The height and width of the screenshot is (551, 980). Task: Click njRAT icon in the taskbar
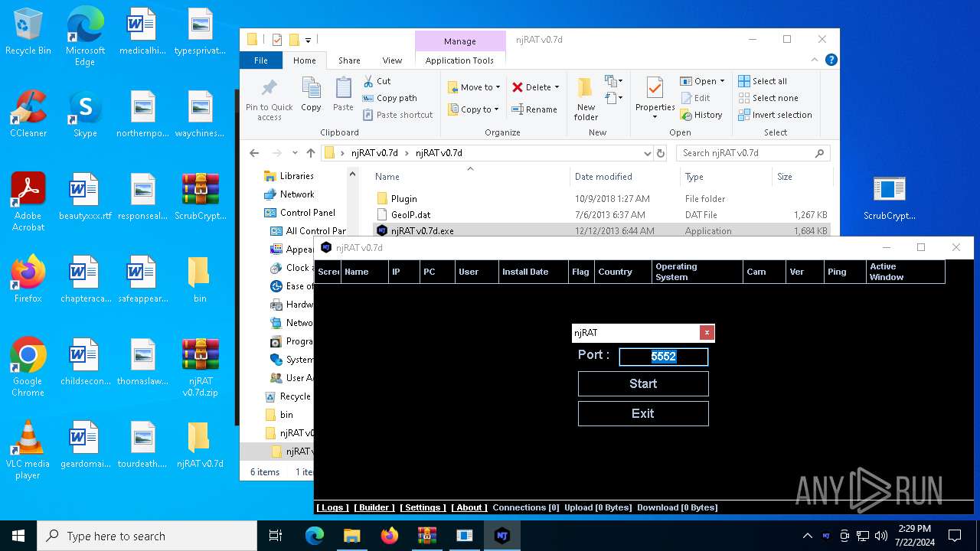[x=501, y=536]
